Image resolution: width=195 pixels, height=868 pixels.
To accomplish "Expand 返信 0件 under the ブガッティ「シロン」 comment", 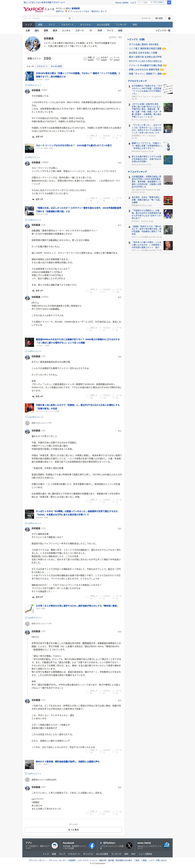I will (37, 396).
